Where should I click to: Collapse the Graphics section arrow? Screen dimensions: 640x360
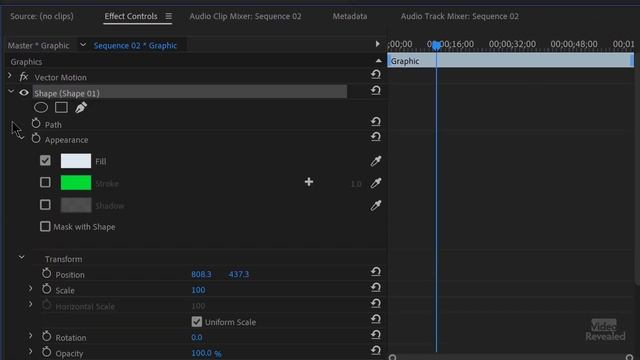pyautogui.click(x=378, y=61)
